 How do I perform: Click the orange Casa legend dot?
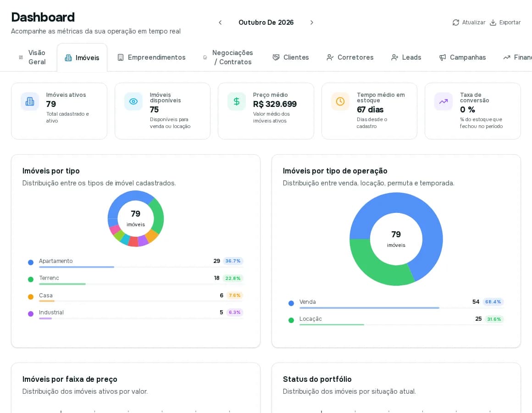click(31, 296)
